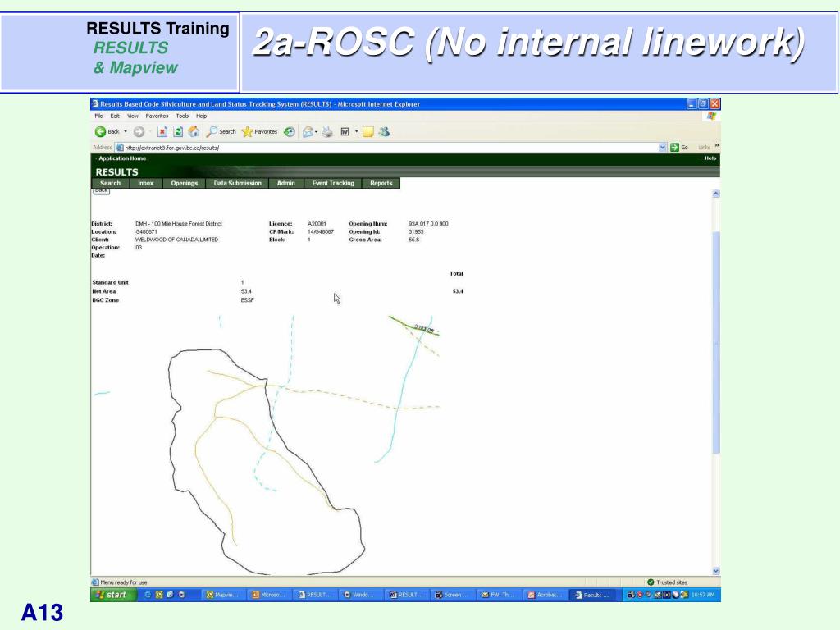Click the taskbar clock showing 10:57 AM
This screenshot has width=840, height=630.
click(x=703, y=595)
